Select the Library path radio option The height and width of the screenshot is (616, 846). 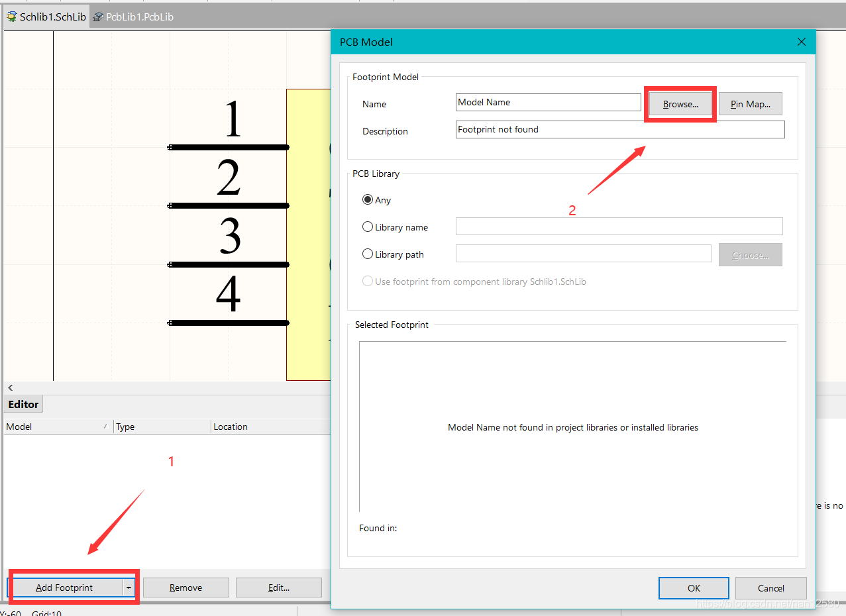click(x=394, y=254)
